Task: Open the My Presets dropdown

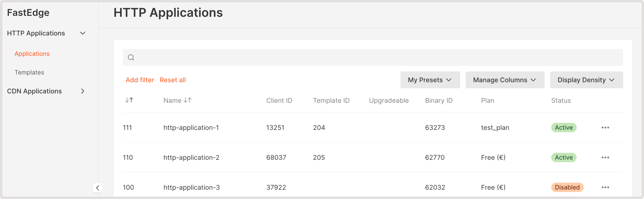Action: pyautogui.click(x=430, y=80)
